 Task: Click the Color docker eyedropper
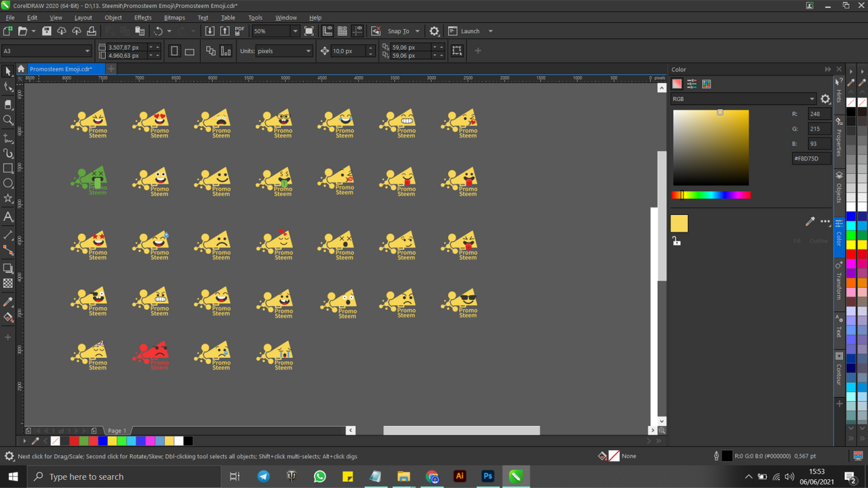(x=810, y=222)
